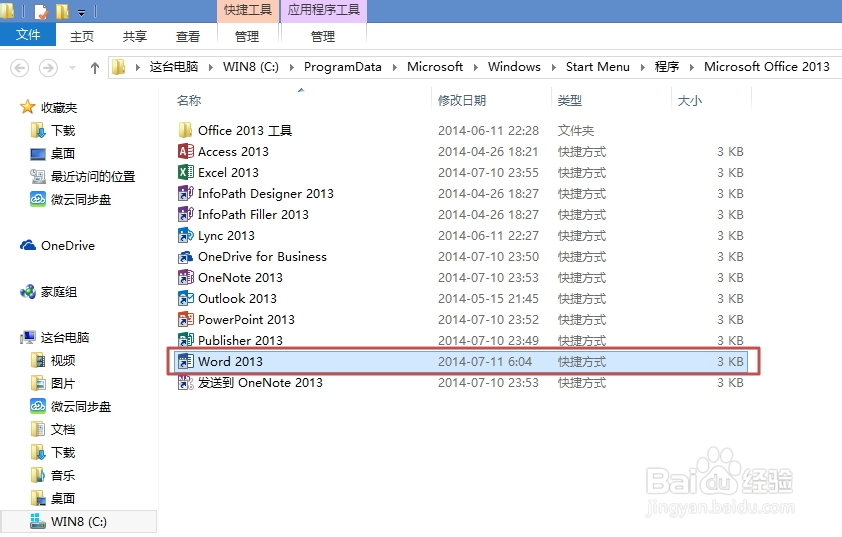Open the recent locations dropdown arrow
842x537 pixels.
pos(72,68)
